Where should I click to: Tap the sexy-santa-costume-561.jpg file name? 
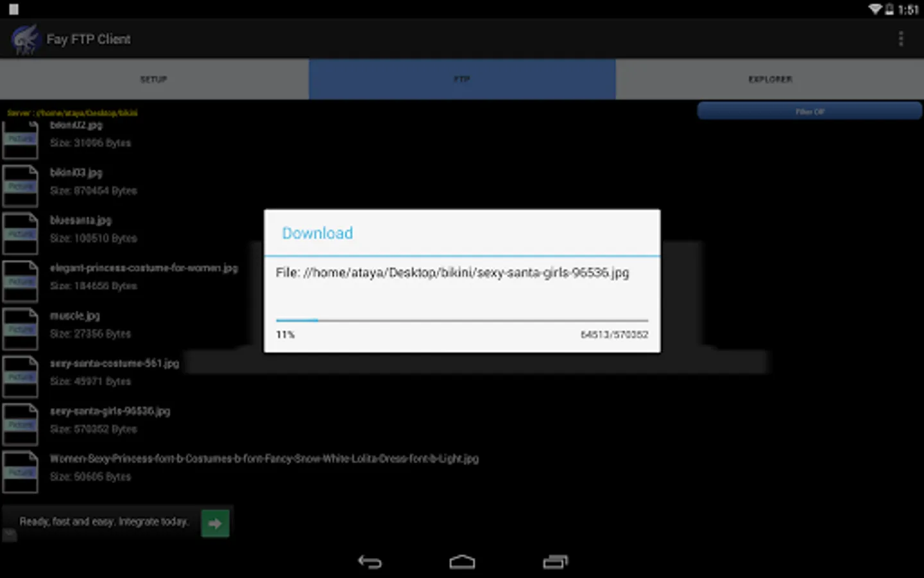click(x=115, y=363)
